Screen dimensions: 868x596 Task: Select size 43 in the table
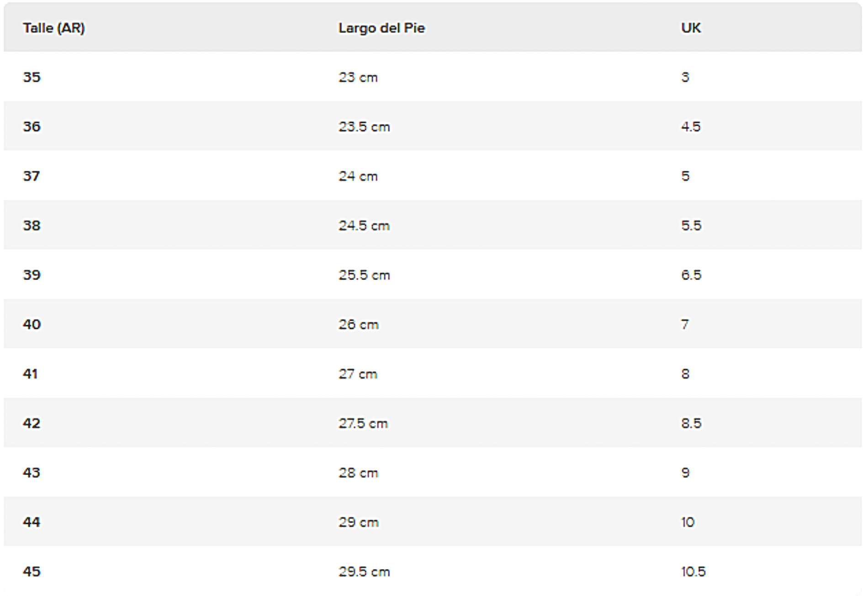click(x=32, y=473)
